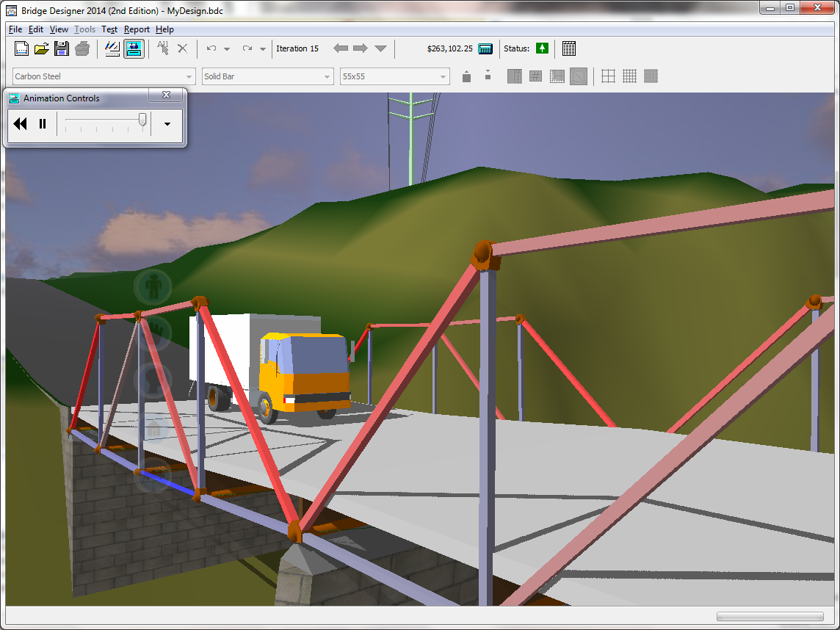Screen dimensions: 840x630
Task: Activate the load test animation mode
Action: tap(134, 48)
